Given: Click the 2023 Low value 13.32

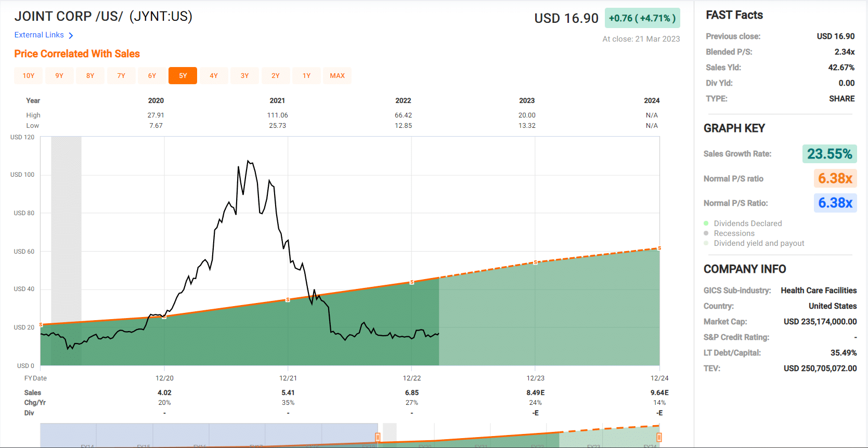Looking at the screenshot, I should pos(527,126).
